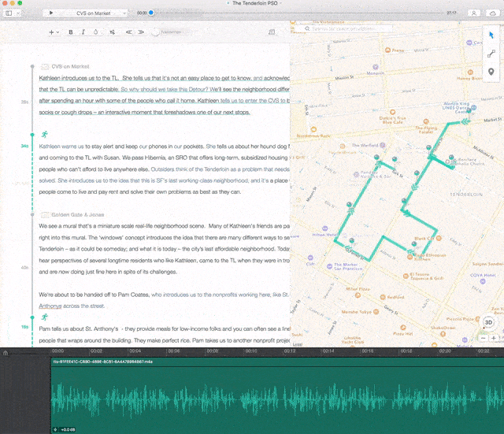Click the Italic formatting button
Viewport: 504px width, 434px height.
point(83,32)
